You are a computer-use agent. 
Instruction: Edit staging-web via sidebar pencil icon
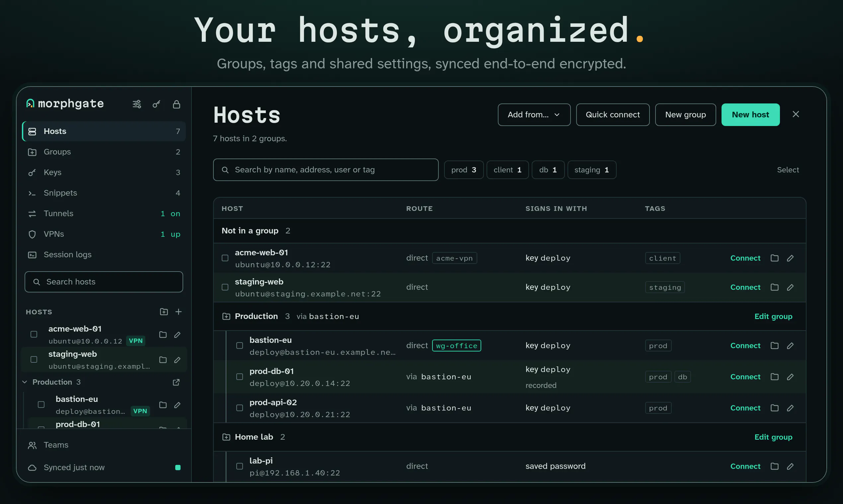(x=177, y=360)
